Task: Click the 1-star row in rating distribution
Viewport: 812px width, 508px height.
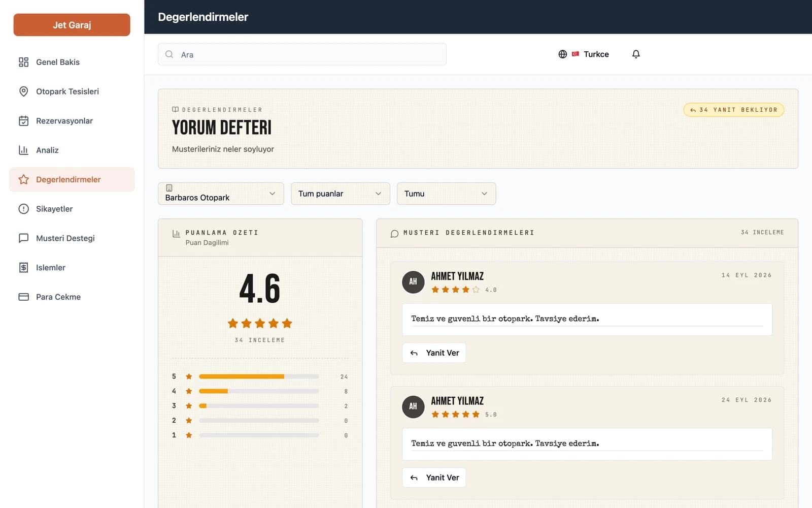Action: click(260, 435)
